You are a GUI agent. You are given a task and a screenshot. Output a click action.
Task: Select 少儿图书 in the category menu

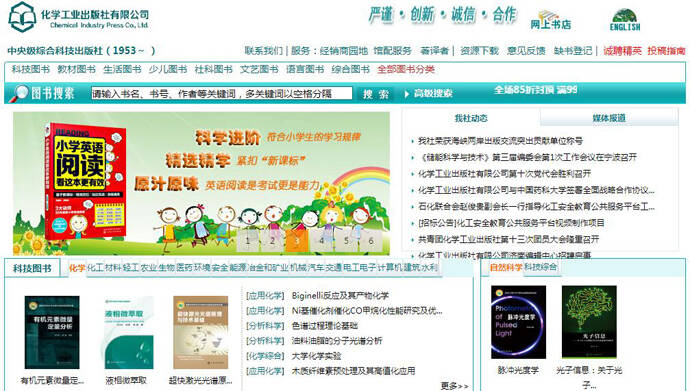(x=168, y=69)
